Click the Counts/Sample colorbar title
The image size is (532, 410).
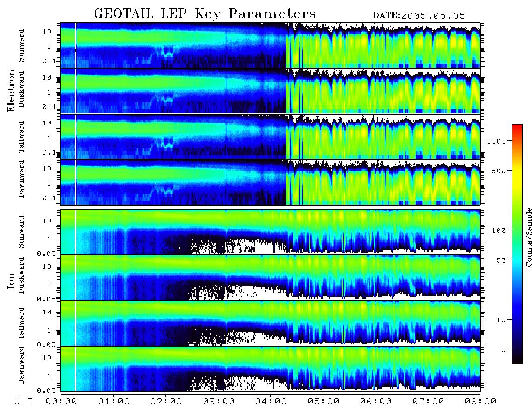(528, 237)
